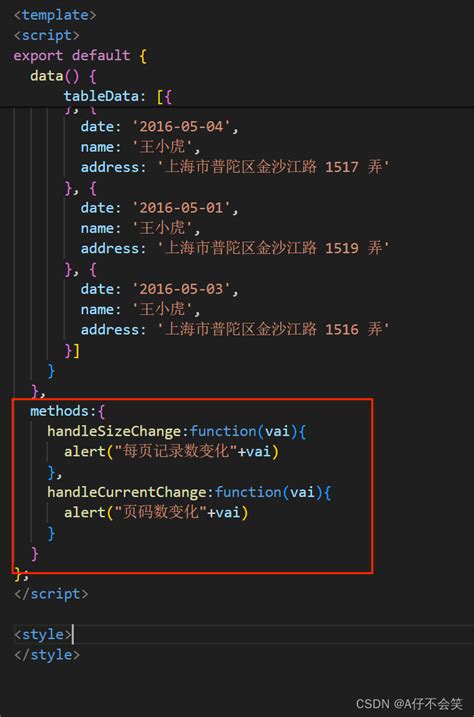Click the closing </style> tag
Image resolution: width=474 pixels, height=717 pixels.
point(47,655)
